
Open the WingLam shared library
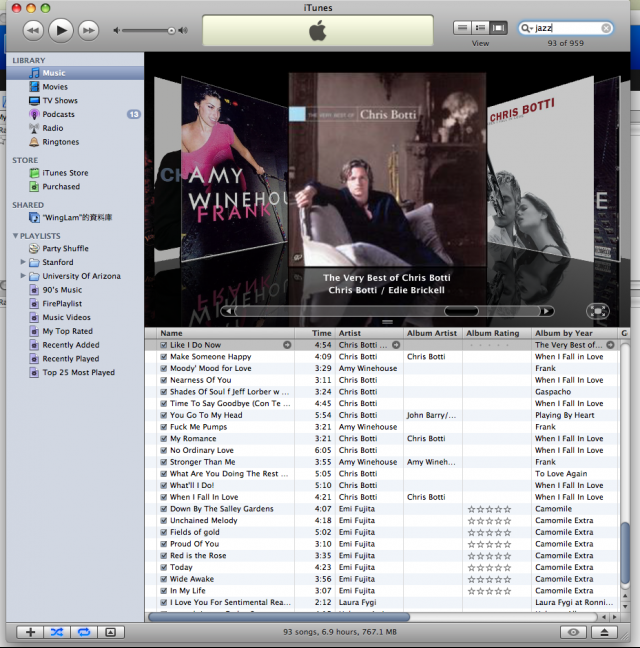(75, 217)
